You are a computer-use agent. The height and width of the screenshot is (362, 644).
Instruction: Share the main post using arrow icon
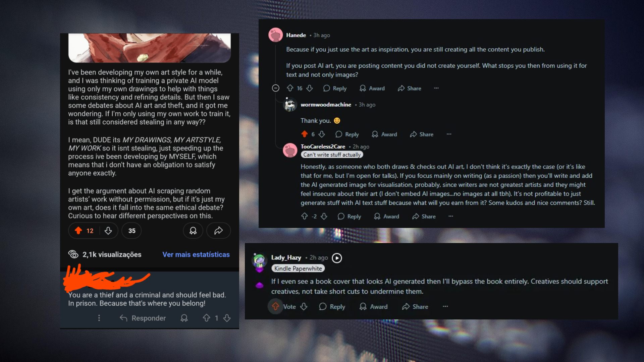click(218, 231)
